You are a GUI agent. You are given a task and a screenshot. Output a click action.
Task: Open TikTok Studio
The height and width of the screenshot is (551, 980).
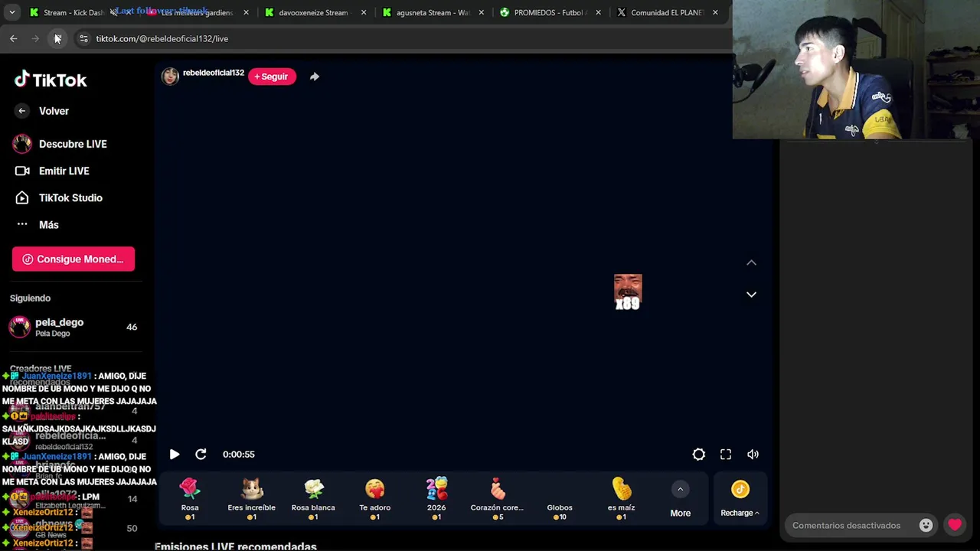(x=58, y=197)
